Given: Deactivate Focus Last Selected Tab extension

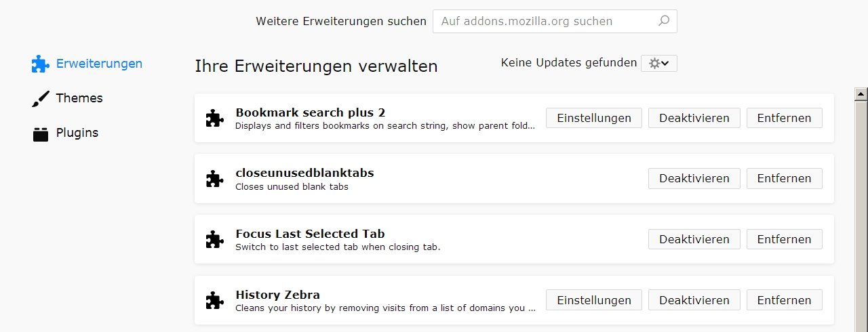Looking at the screenshot, I should 694,239.
